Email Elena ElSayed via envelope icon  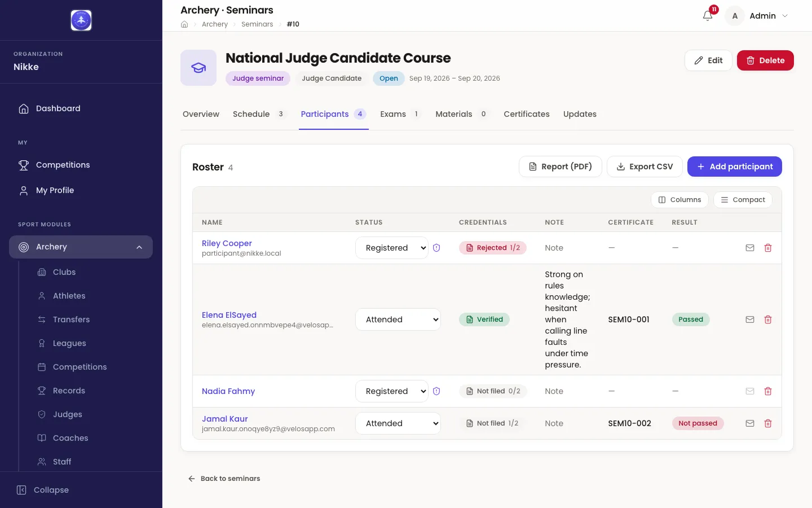pyautogui.click(x=750, y=319)
